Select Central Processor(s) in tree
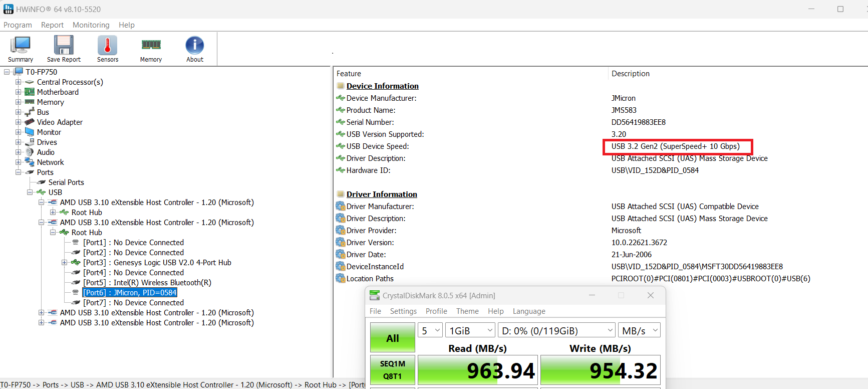 (70, 82)
